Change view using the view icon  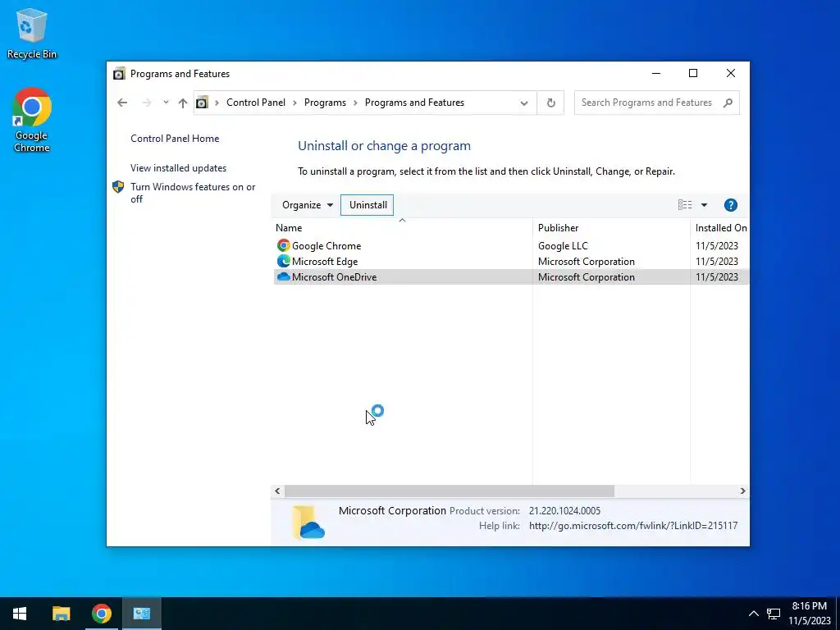click(685, 204)
